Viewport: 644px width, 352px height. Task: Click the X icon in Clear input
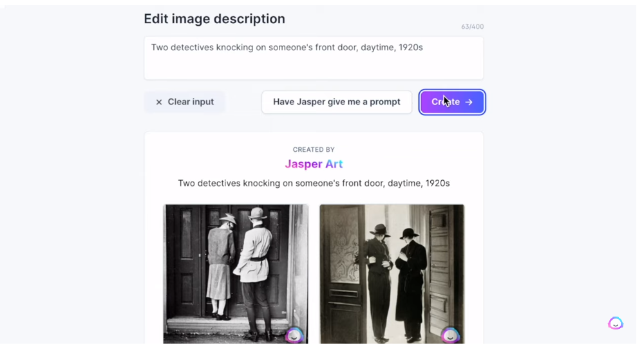159,102
